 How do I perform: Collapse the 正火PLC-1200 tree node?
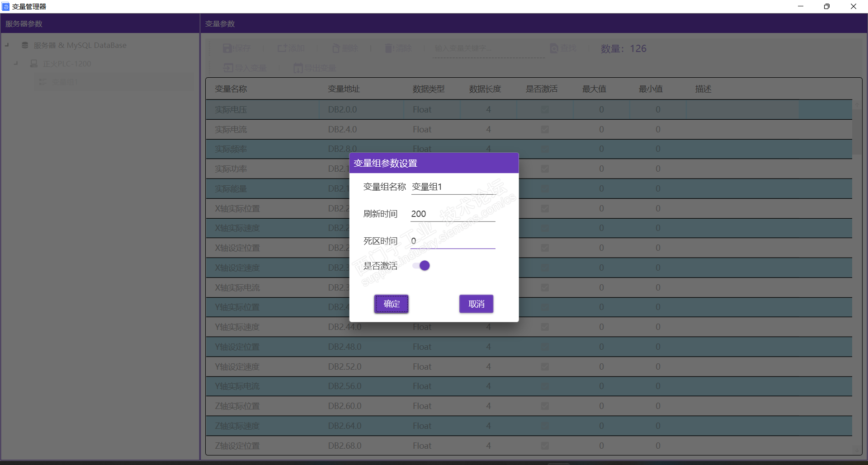(16, 63)
